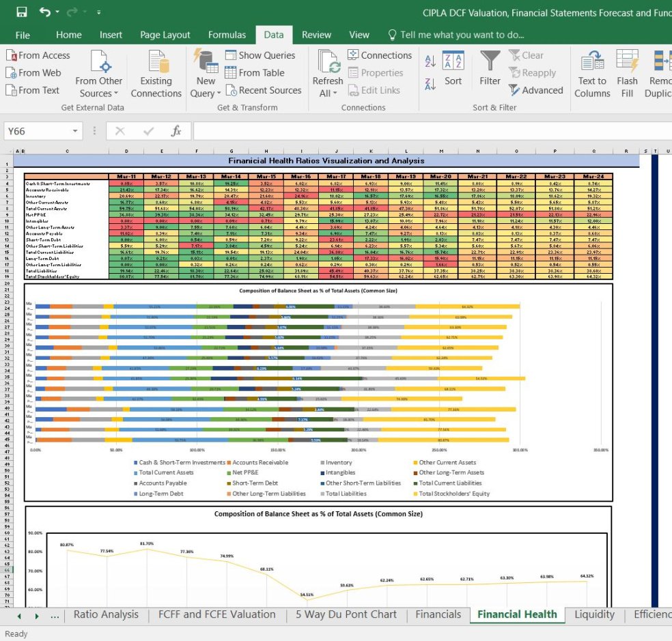672x641 pixels.
Task: Switch to the Page Layout ribbon tab
Action: coord(165,35)
